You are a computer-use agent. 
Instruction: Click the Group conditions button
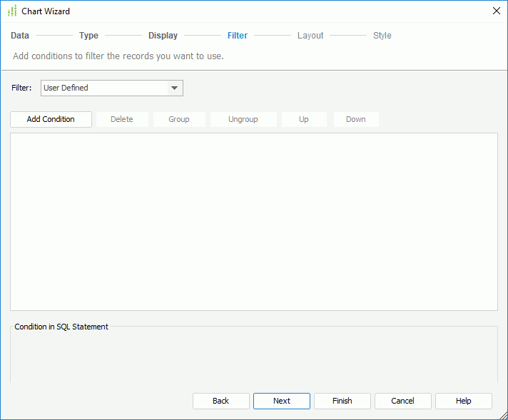(x=179, y=119)
